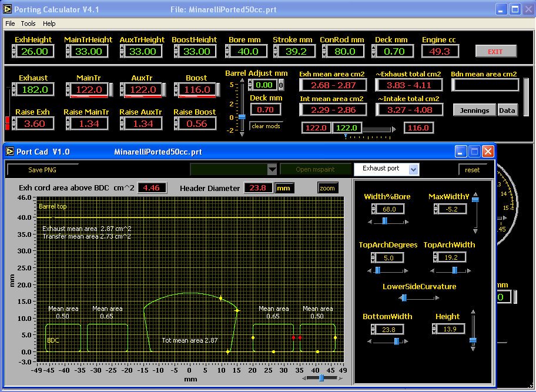
Task: Click the TopArchWidth slider handle
Action: (455, 270)
